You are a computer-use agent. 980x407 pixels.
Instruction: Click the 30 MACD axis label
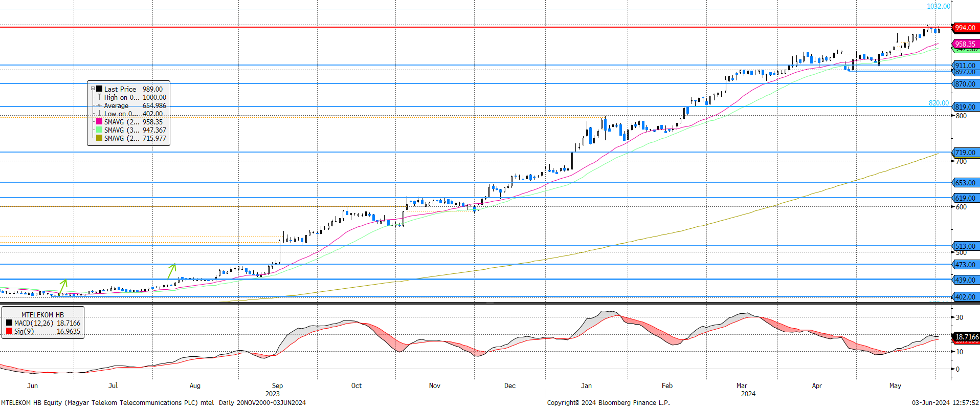pos(959,317)
